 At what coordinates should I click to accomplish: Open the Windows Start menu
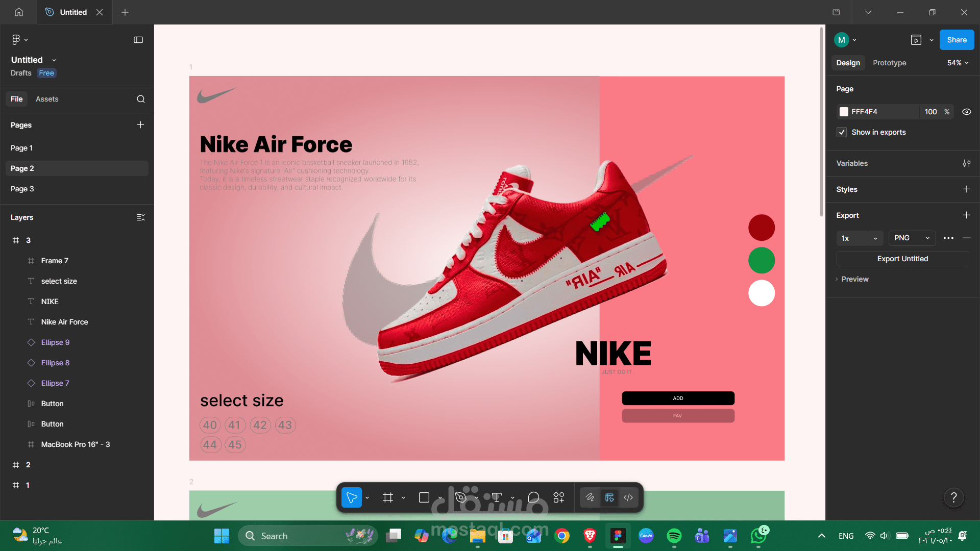pos(222,536)
